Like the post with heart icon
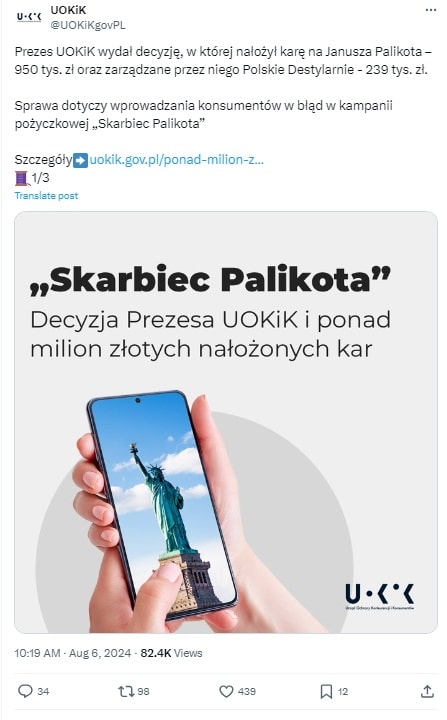447x720 pixels. tap(226, 691)
